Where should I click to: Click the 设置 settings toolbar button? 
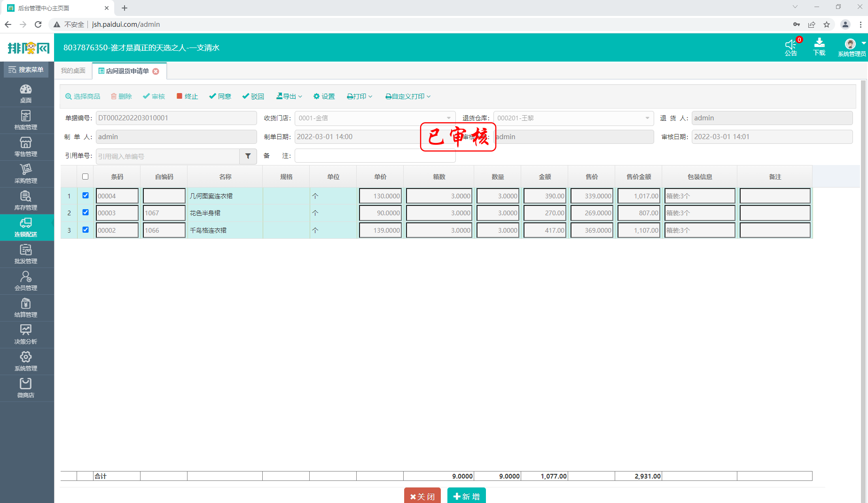click(324, 96)
